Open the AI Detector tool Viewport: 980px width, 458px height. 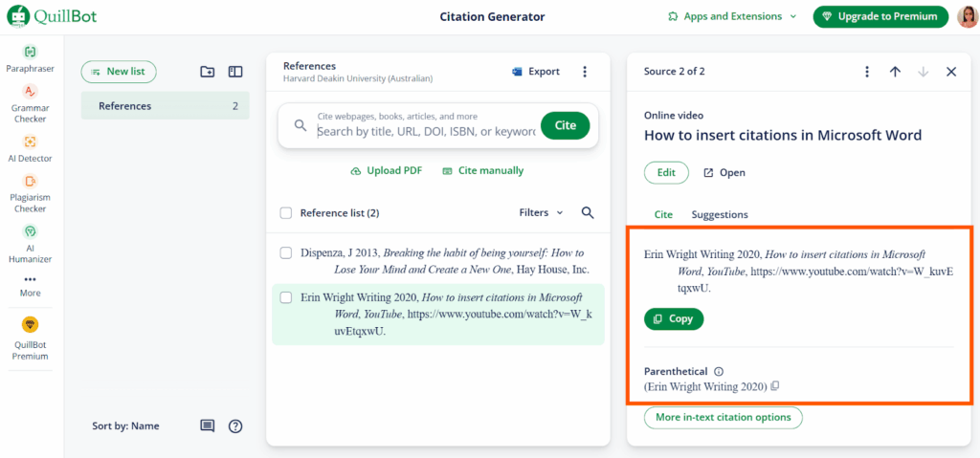click(30, 149)
